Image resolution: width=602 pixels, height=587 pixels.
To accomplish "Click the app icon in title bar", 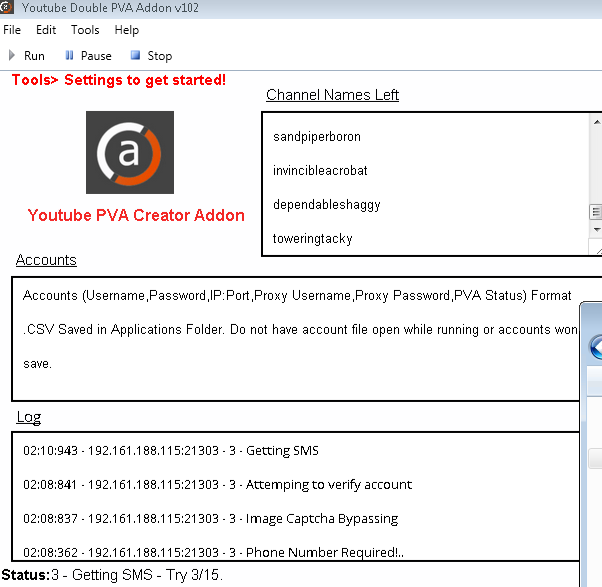I will [6, 7].
